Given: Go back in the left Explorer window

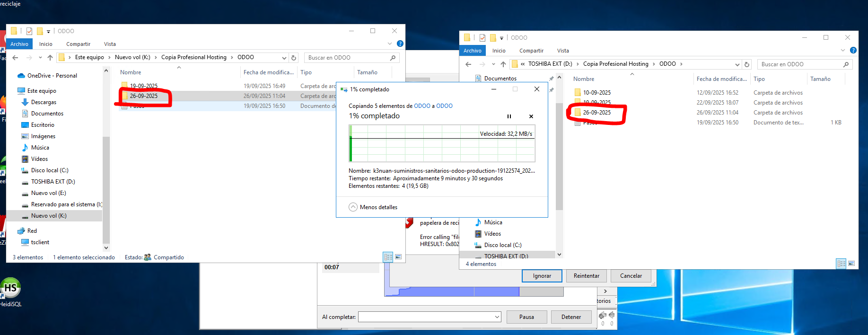Looking at the screenshot, I should coord(15,58).
